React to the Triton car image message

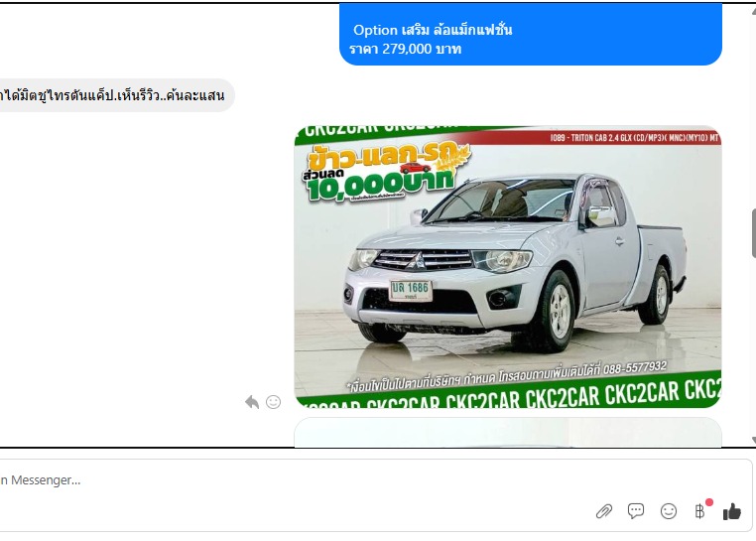[x=274, y=401]
